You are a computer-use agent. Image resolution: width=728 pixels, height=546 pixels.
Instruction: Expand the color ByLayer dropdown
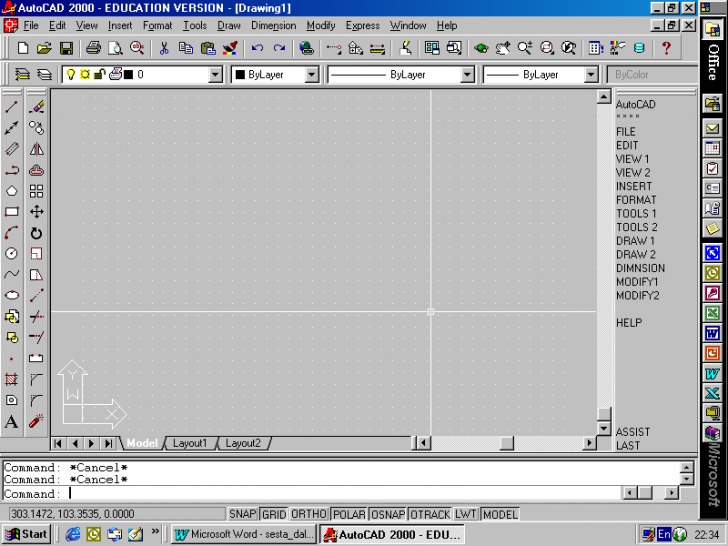(312, 74)
